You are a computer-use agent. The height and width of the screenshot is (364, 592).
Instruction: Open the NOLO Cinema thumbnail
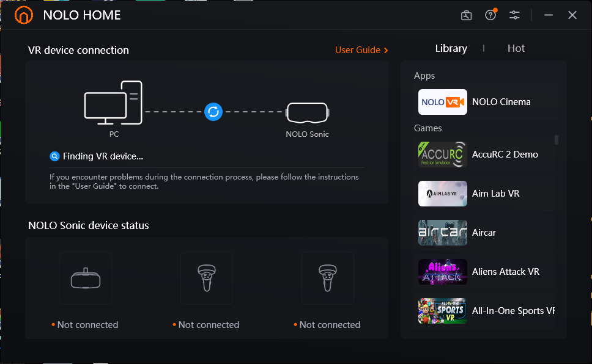tap(443, 102)
